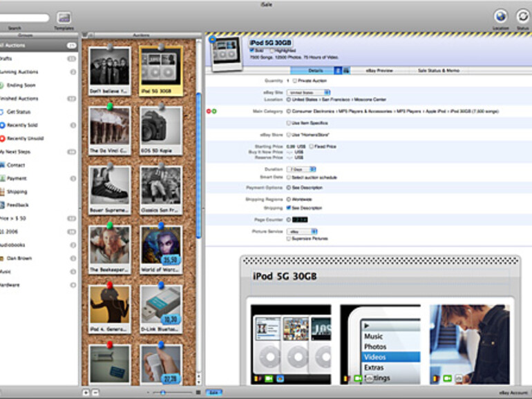Click the grid icon beside zoom slider
The height and width of the screenshot is (399, 532).
point(198,393)
